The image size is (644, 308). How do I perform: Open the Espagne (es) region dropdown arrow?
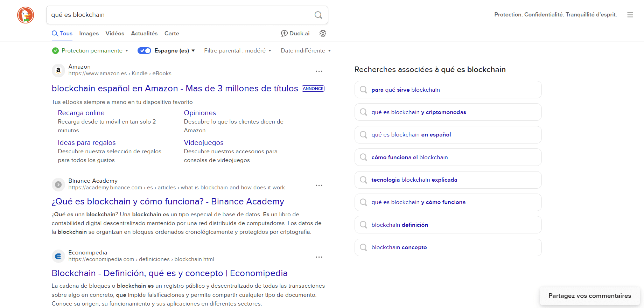[193, 51]
